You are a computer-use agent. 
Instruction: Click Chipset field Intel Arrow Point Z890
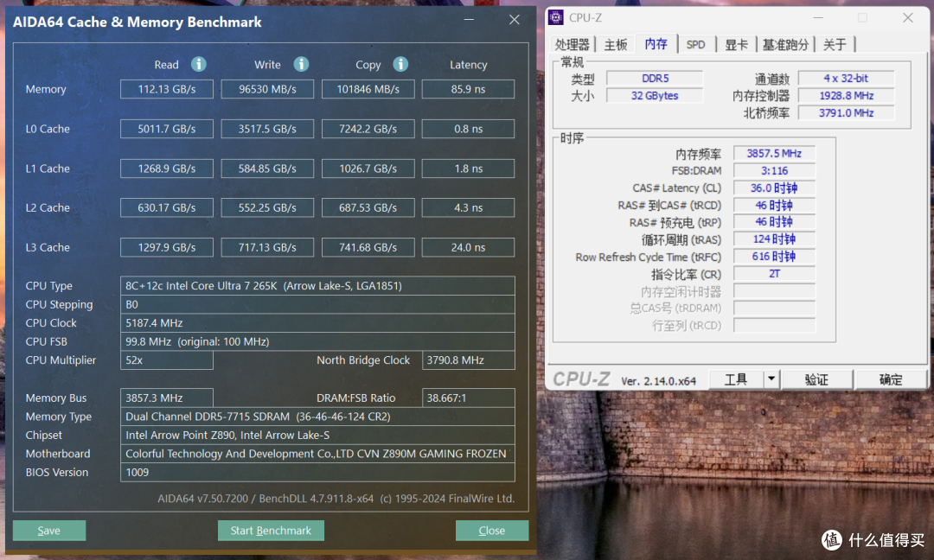[x=317, y=435]
